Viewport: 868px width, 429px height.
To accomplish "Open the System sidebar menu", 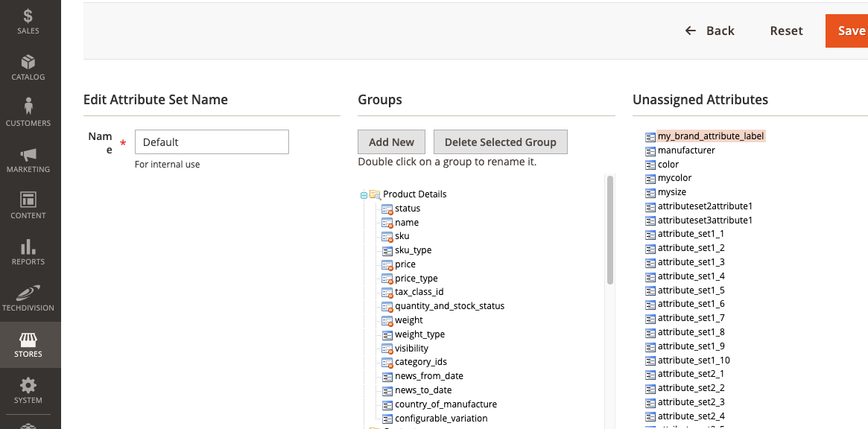I will (28, 391).
